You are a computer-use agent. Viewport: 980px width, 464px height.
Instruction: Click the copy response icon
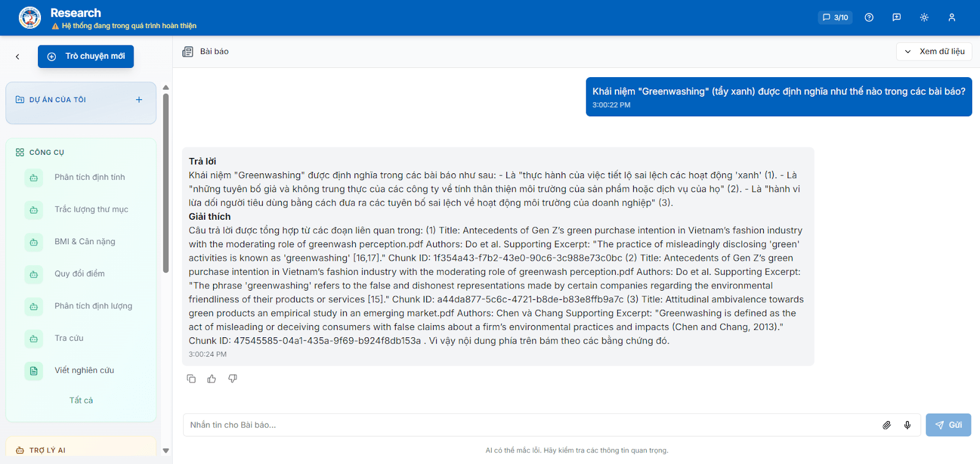click(191, 379)
